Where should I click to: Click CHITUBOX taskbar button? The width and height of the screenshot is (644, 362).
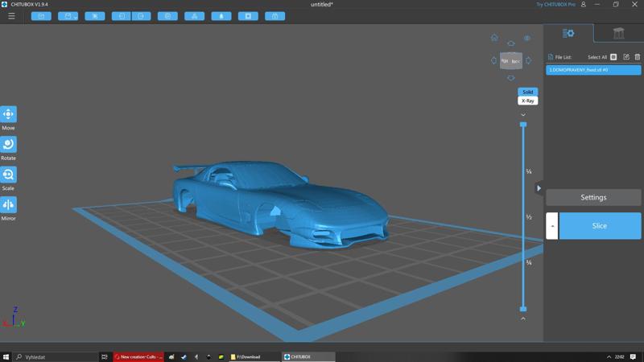point(308,356)
